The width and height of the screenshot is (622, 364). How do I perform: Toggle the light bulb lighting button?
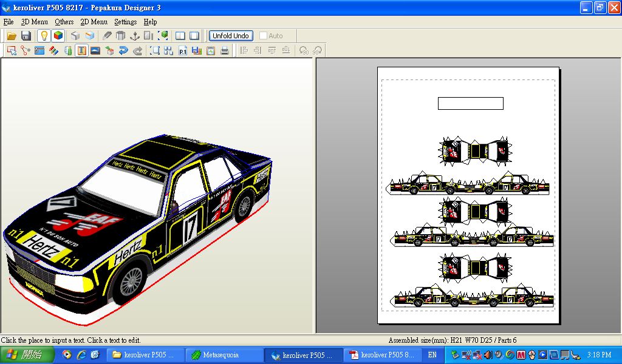(x=44, y=36)
